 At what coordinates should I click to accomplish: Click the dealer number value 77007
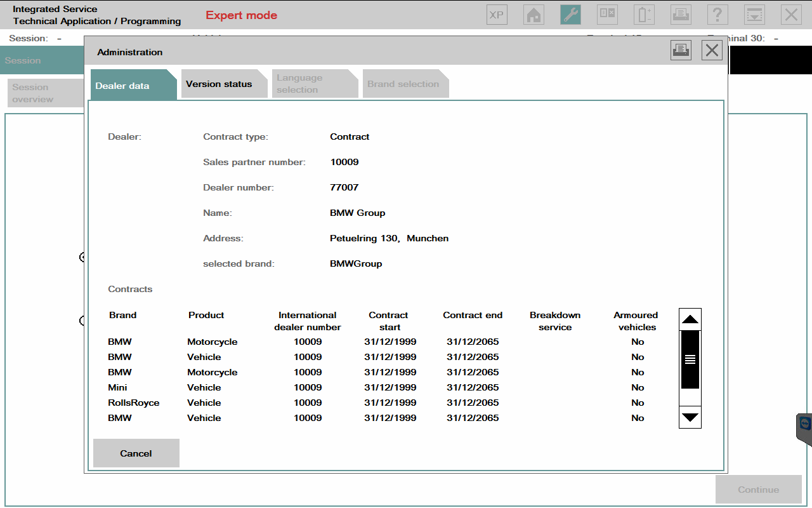point(344,187)
